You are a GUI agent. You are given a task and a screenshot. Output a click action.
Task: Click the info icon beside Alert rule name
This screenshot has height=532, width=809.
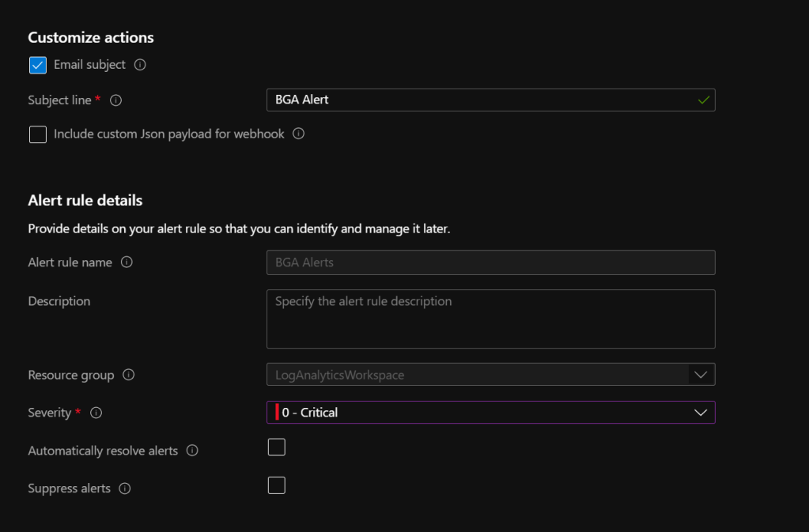click(127, 262)
